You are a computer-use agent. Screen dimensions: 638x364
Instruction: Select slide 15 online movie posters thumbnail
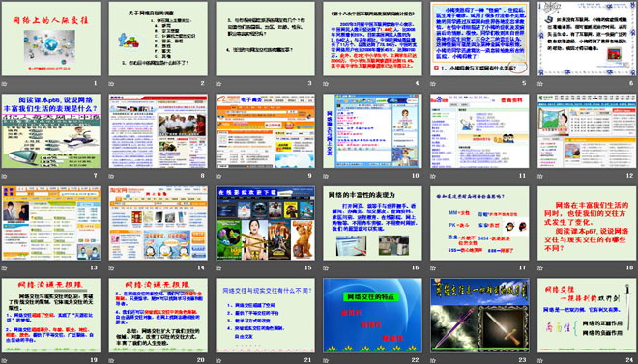point(265,223)
